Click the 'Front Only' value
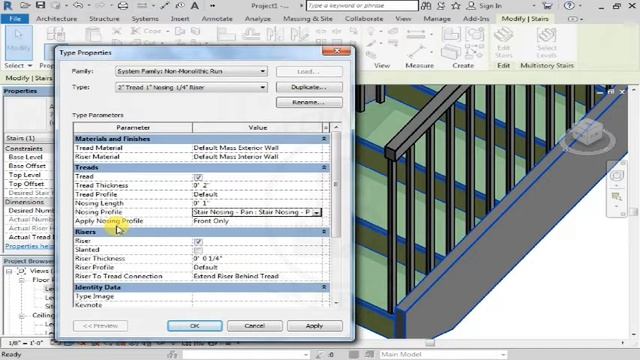 pos(211,221)
